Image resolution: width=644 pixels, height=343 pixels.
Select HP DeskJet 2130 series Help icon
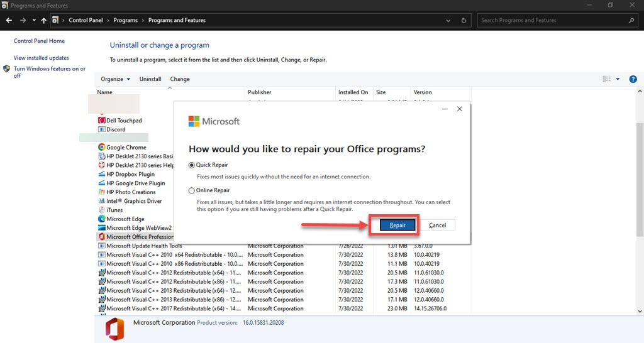(x=101, y=165)
